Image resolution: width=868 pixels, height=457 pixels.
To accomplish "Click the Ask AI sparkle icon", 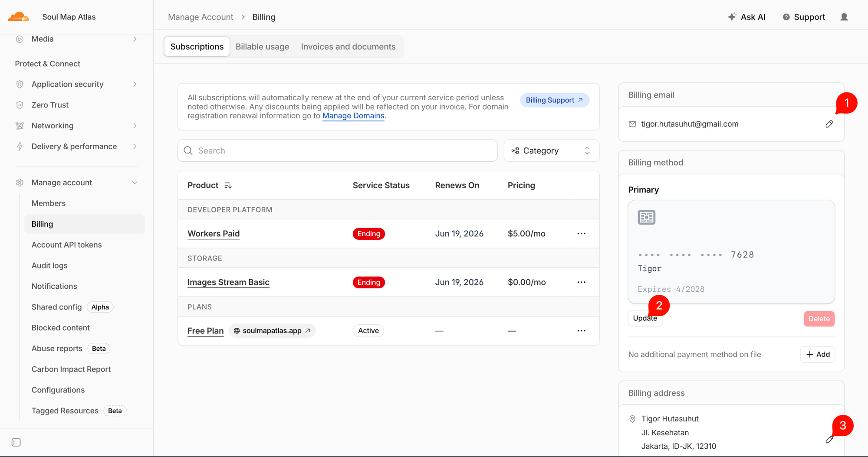I will pos(732,16).
